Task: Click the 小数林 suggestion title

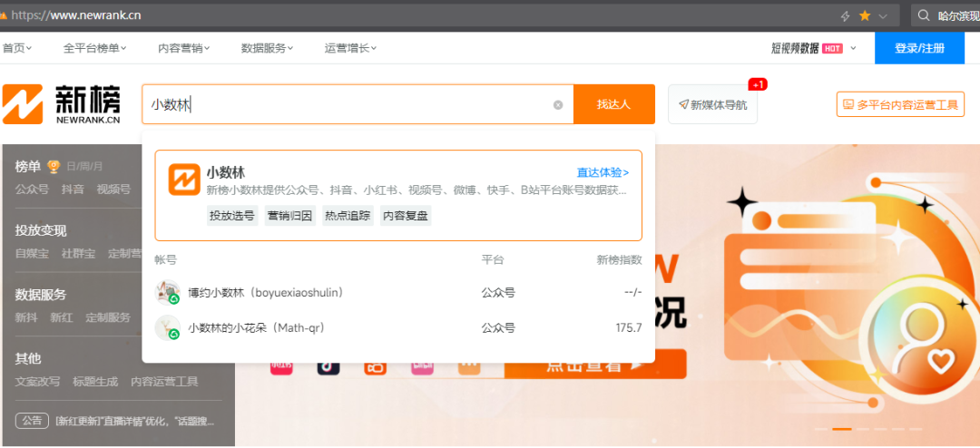Action: point(226,172)
